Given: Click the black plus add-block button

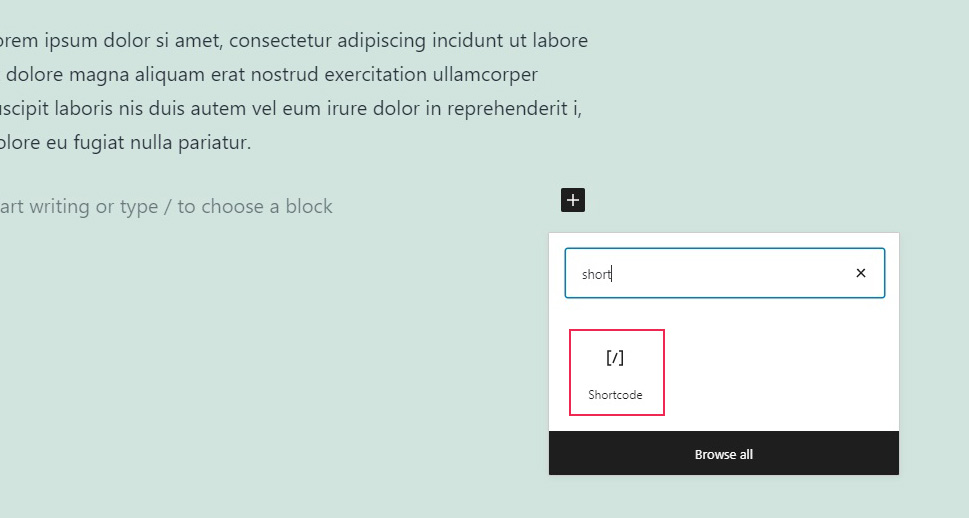Looking at the screenshot, I should (x=573, y=200).
